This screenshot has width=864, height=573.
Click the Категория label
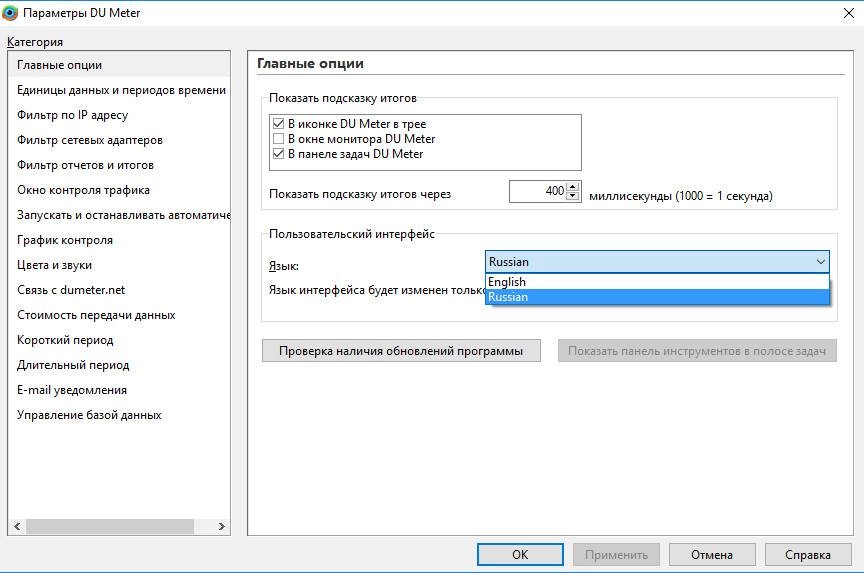coord(35,42)
